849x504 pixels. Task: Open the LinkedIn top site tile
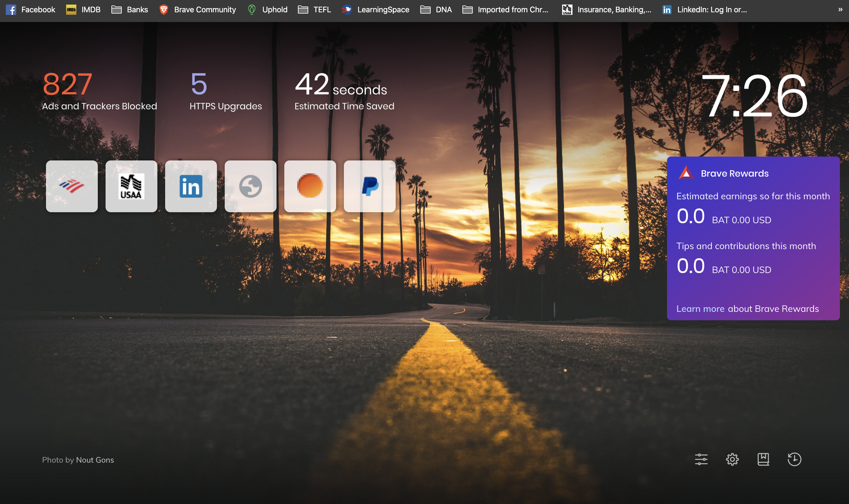point(191,186)
